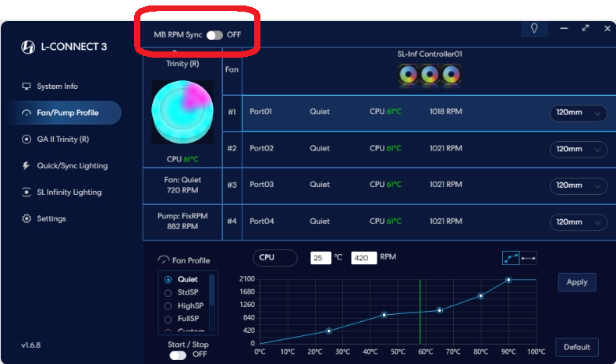Minimize the L-Connect window

564,28
